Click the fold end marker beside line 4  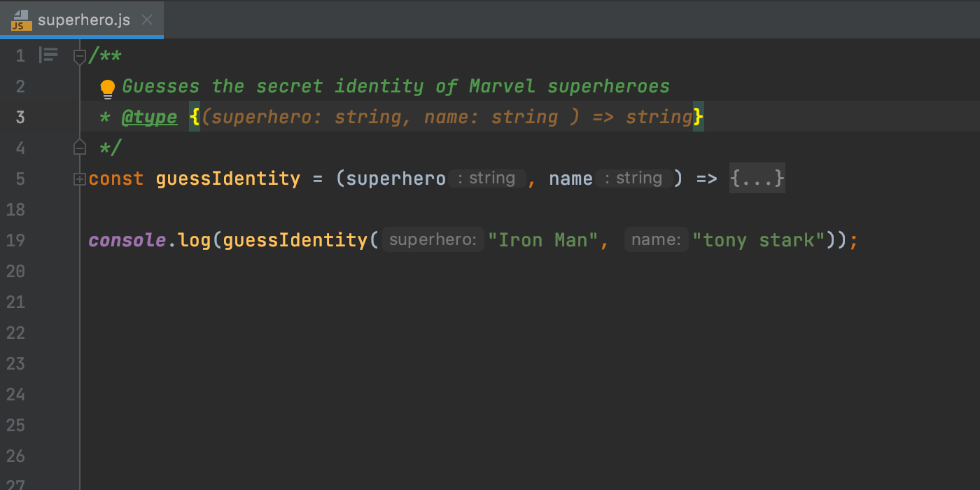pos(79,146)
